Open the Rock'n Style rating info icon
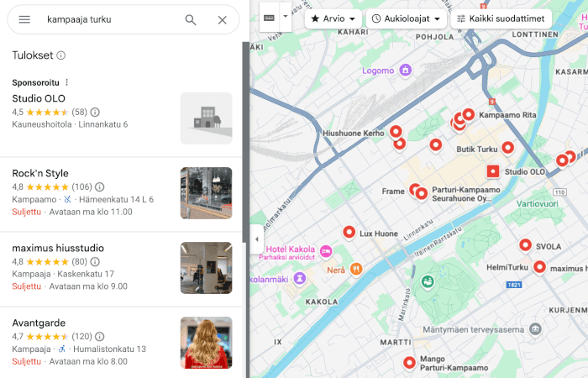Image resolution: width=588 pixels, height=378 pixels. pyautogui.click(x=99, y=186)
